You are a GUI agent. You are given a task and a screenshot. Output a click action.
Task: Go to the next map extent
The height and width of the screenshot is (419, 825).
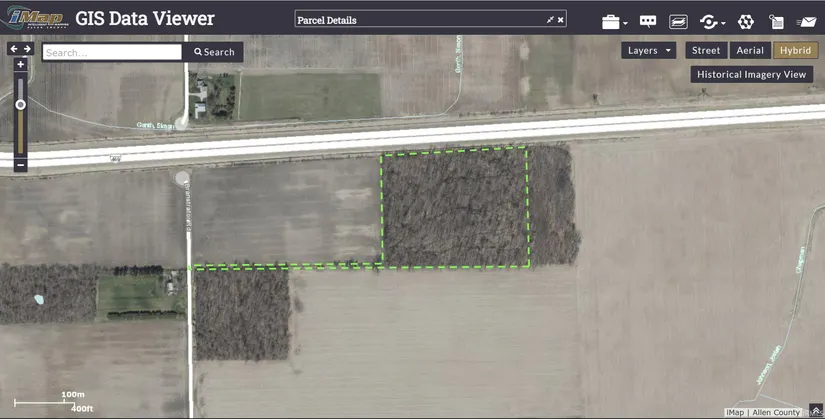[x=28, y=48]
